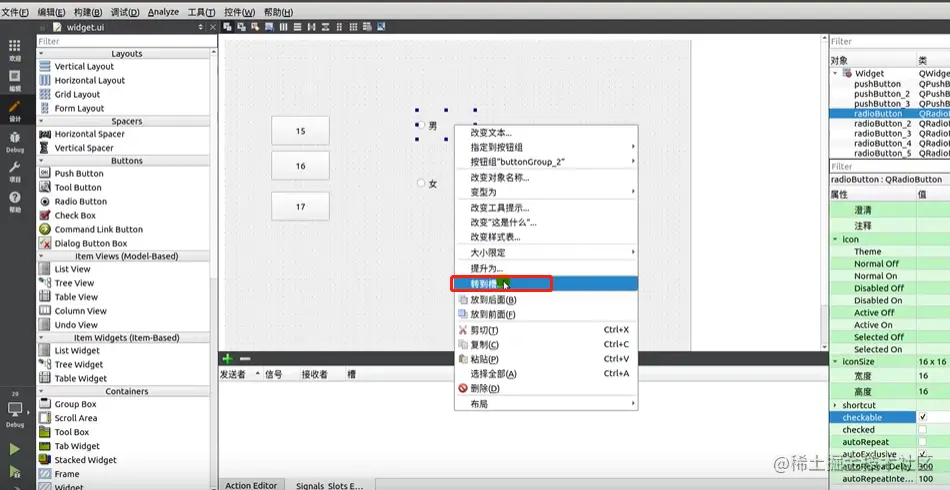Switch to the Action Editor tab
This screenshot has width=950, height=490.
click(x=251, y=485)
